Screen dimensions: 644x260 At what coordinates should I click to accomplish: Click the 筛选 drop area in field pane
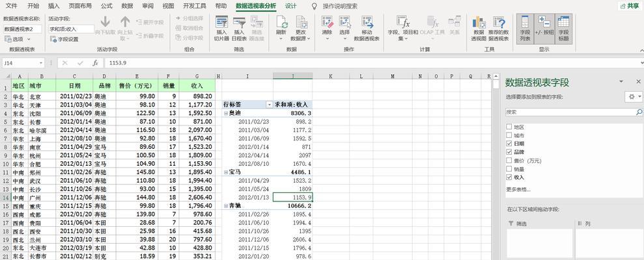tap(539, 243)
